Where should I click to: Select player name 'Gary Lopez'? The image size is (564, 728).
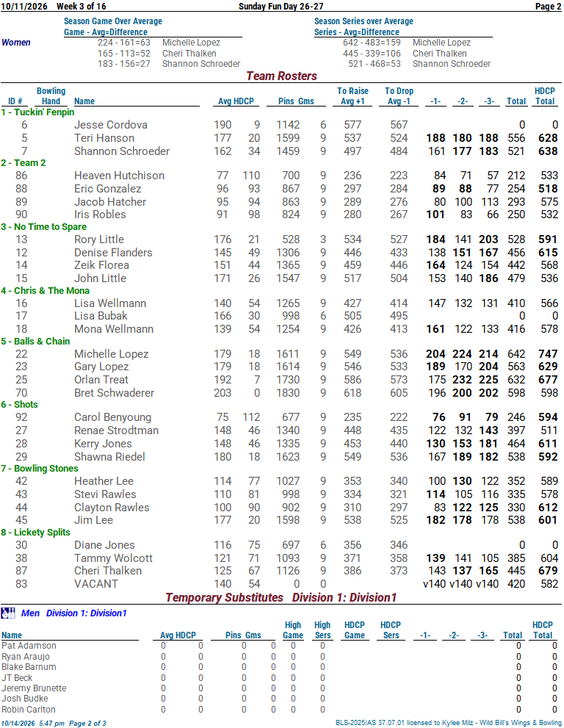coord(101,367)
